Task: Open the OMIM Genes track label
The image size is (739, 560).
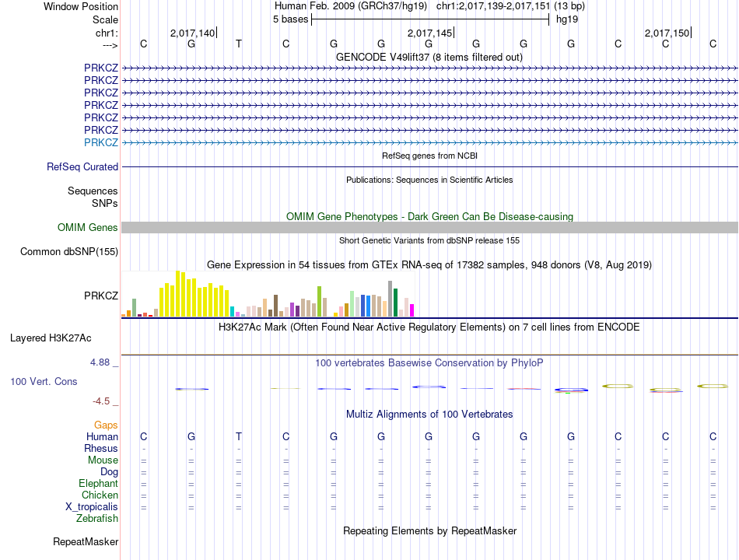Action: pos(88,227)
